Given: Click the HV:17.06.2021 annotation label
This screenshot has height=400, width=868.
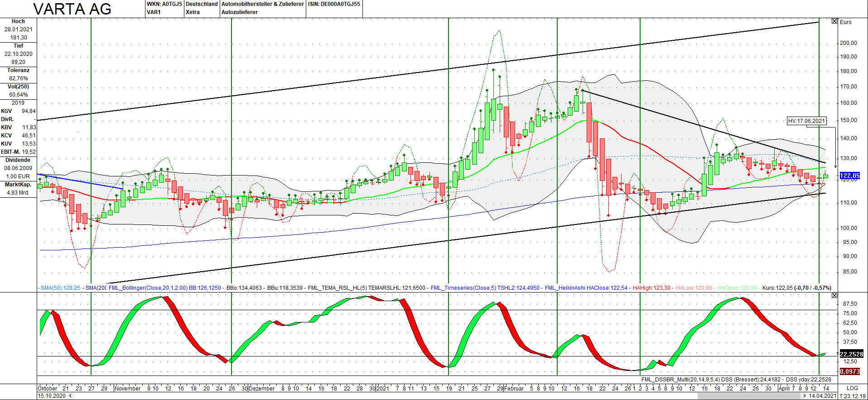Looking at the screenshot, I should pos(807,121).
